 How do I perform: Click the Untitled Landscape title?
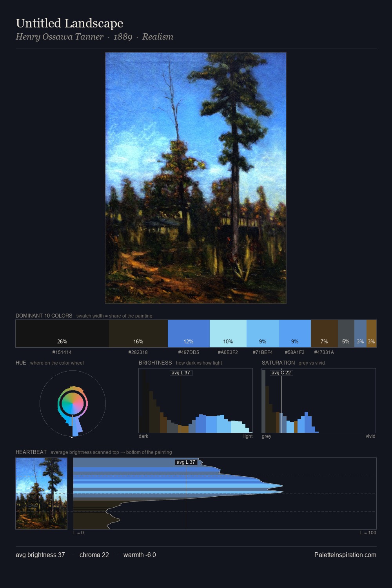(x=69, y=24)
